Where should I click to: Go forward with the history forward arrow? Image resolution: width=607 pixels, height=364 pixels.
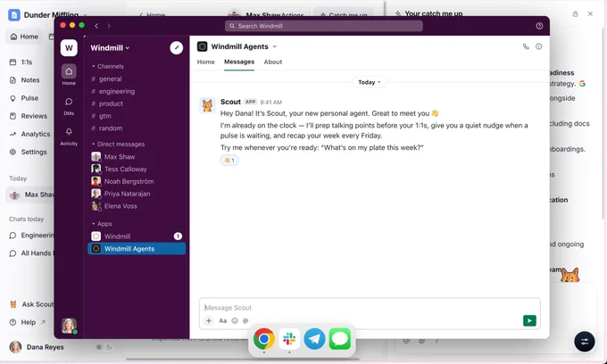point(109,26)
